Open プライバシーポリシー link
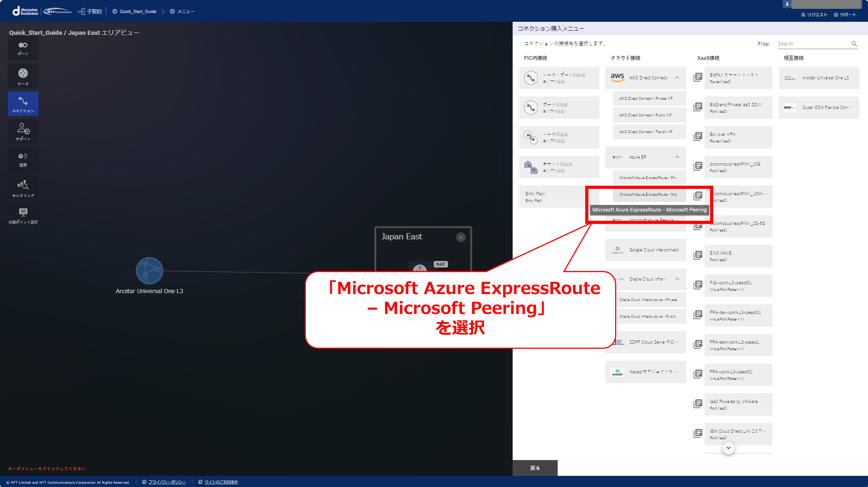The width and height of the screenshot is (868, 487). 167,482
